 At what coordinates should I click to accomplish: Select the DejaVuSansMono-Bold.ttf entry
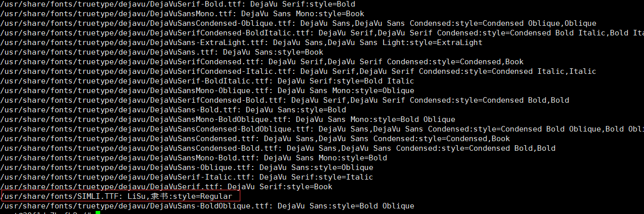tap(193, 158)
